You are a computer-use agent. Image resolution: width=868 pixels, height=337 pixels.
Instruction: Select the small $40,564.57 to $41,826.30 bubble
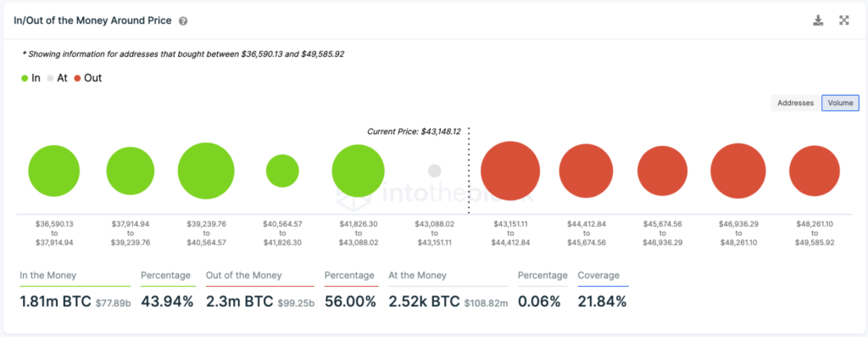282,171
